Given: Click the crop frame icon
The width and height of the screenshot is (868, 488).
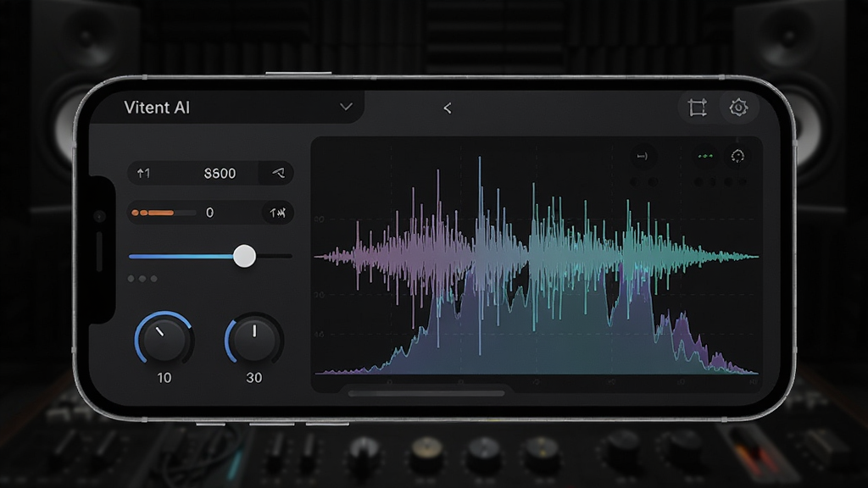Looking at the screenshot, I should point(697,108).
